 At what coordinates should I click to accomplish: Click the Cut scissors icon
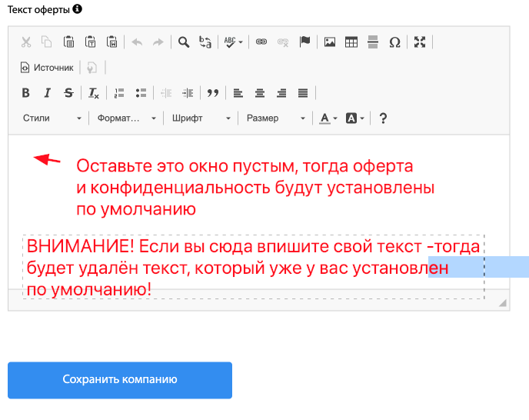[26, 42]
